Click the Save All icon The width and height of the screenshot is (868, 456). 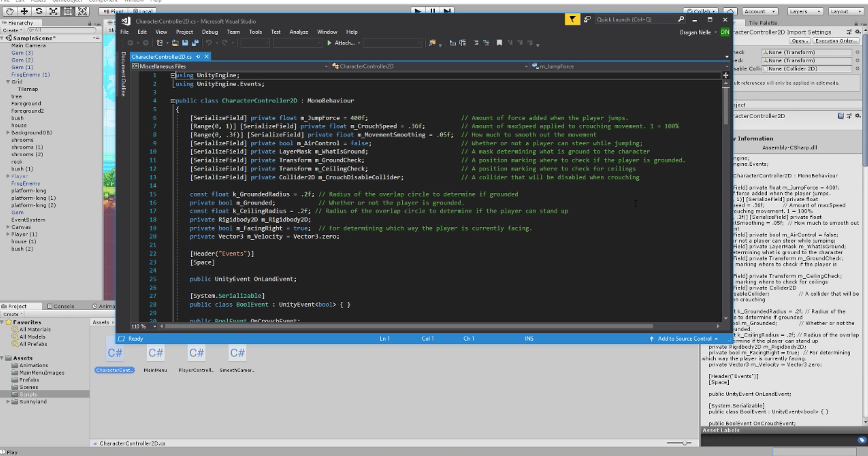pos(195,43)
